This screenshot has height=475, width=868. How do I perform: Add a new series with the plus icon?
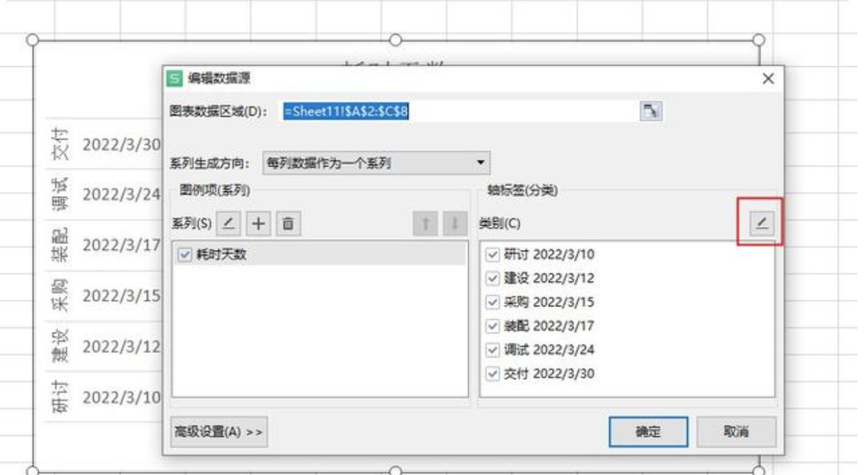pos(258,223)
